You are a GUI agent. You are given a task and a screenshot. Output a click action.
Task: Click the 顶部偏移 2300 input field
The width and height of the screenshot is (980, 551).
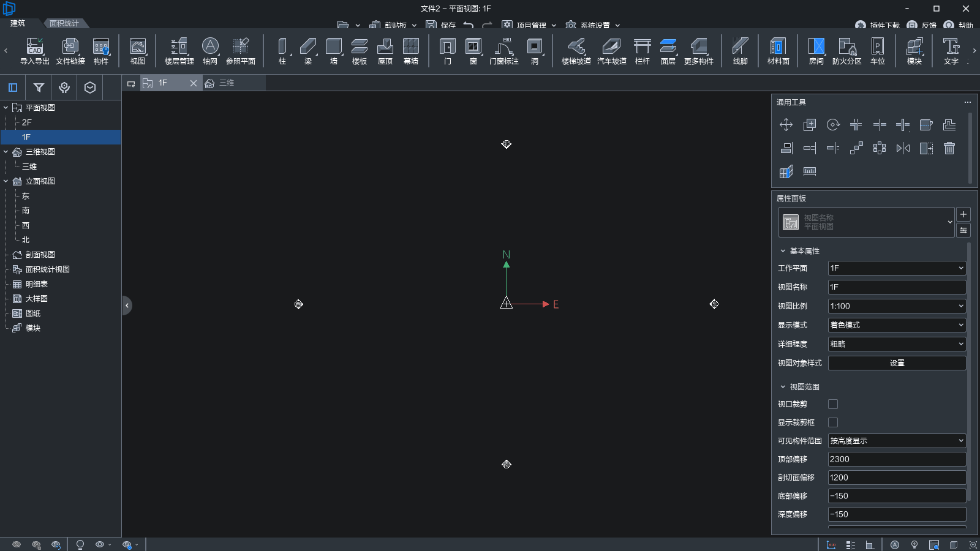tap(897, 459)
